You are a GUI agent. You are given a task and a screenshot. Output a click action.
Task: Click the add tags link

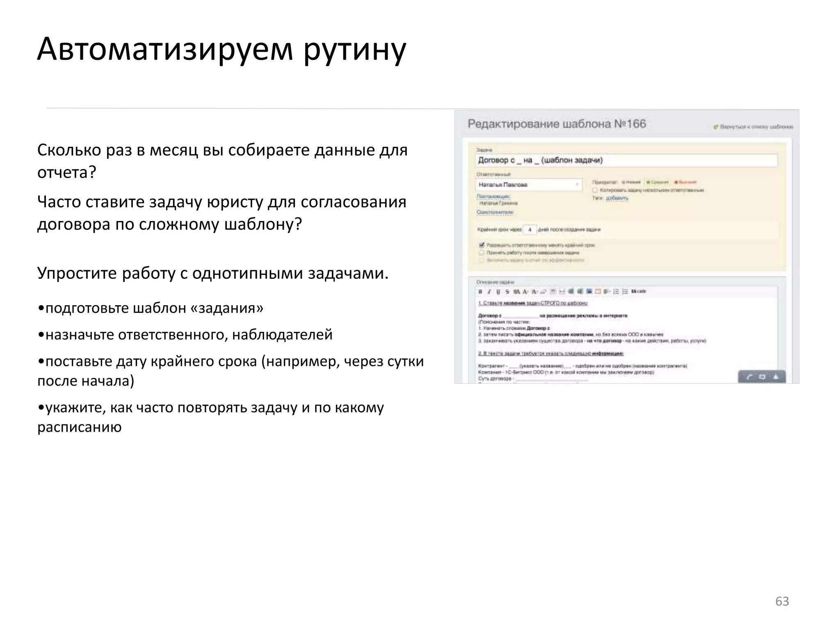617,198
